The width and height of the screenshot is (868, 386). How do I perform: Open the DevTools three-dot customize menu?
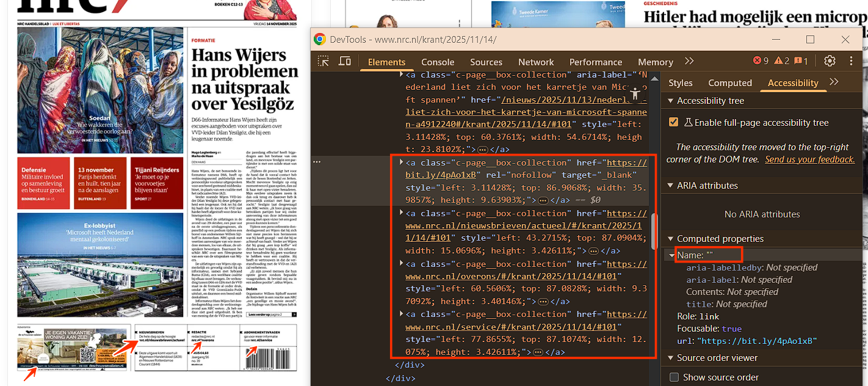tap(851, 61)
